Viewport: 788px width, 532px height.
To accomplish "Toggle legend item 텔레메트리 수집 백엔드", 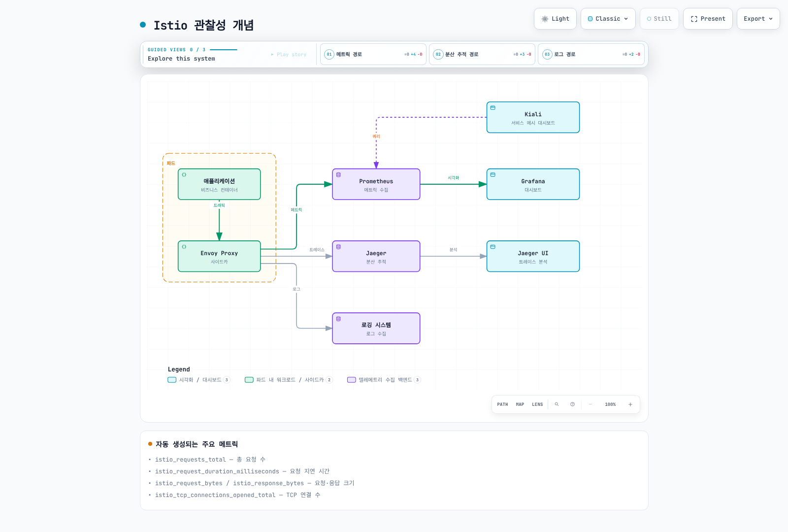I will [384, 380].
